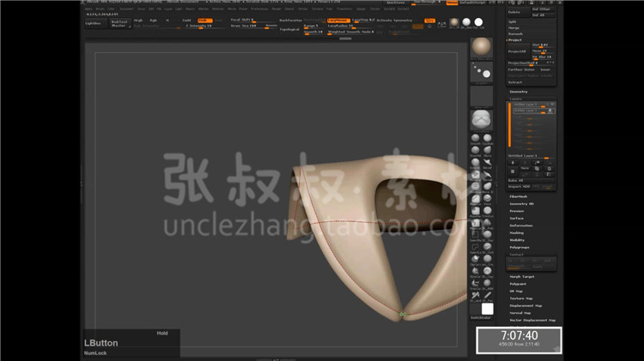Screen dimensions: 644x361
Task: Select the white main color swatch
Action: tap(487, 309)
